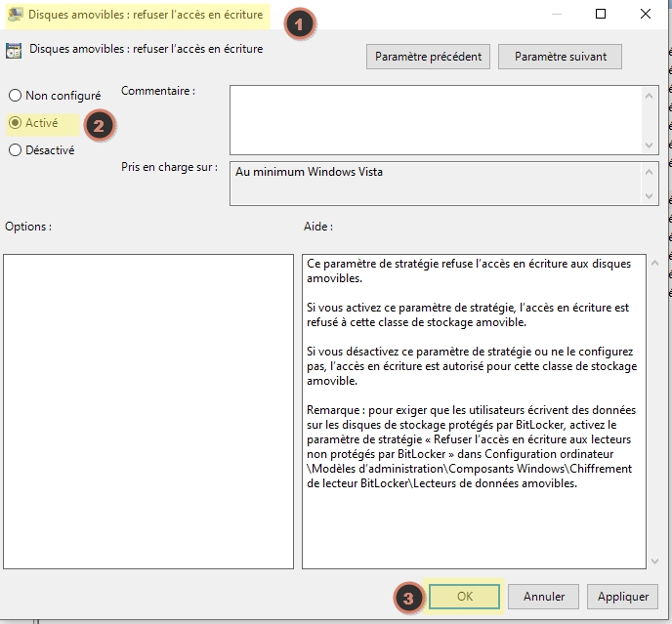Click the 'Au minimum Windows Vista' text
This screenshot has height=624, width=672.
point(309,172)
